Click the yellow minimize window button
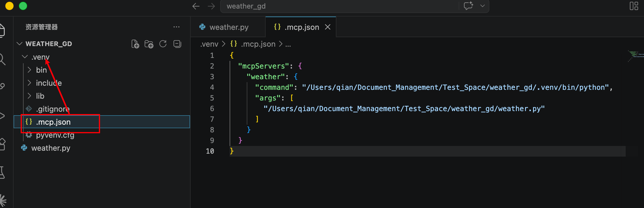Viewport: 644px width, 208px height. [9, 6]
